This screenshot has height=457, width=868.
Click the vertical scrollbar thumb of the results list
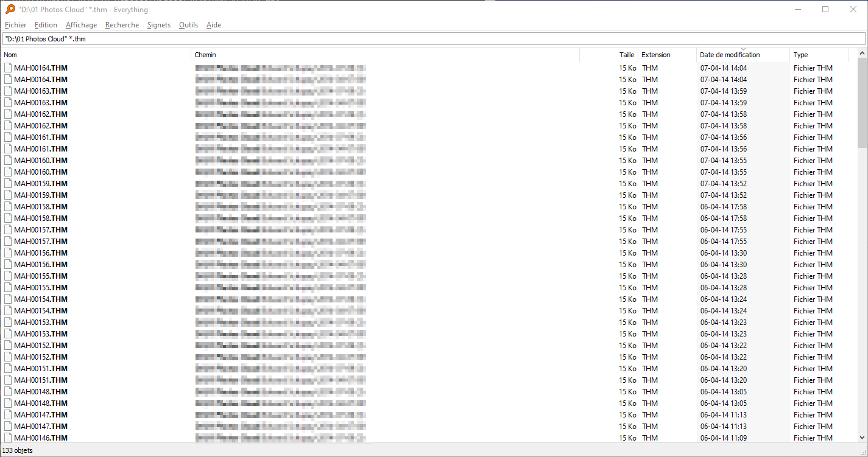[x=862, y=102]
